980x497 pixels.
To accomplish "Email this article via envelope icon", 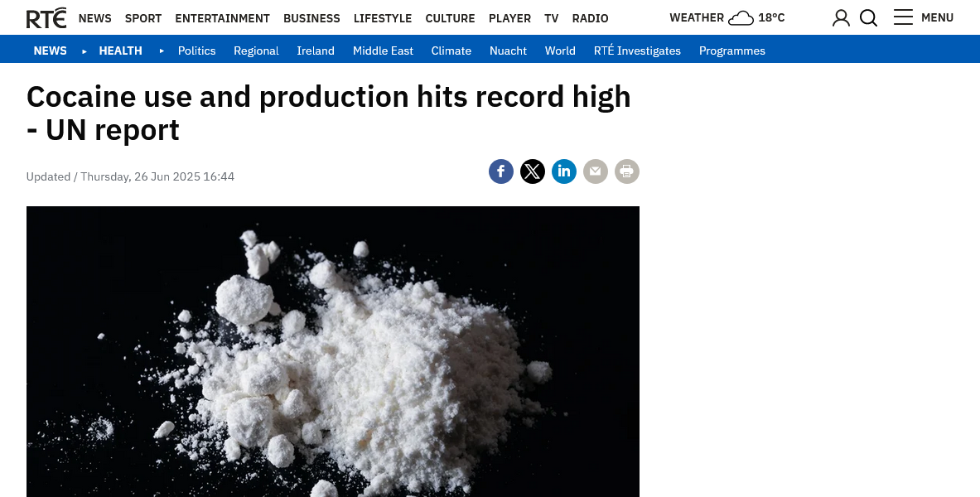I will point(596,171).
